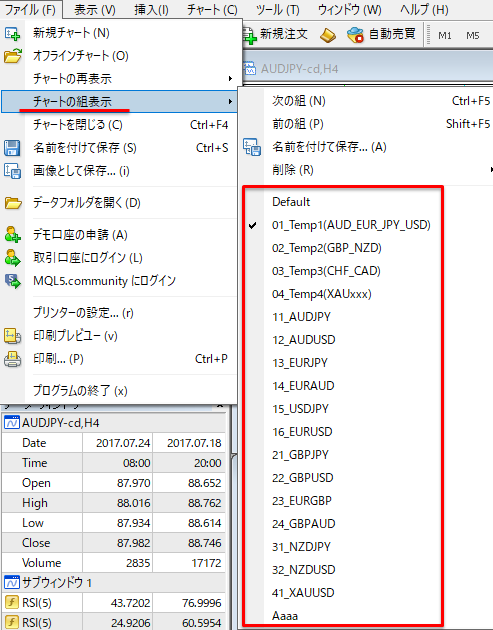Select profile 23_EURGBP

pyautogui.click(x=302, y=501)
